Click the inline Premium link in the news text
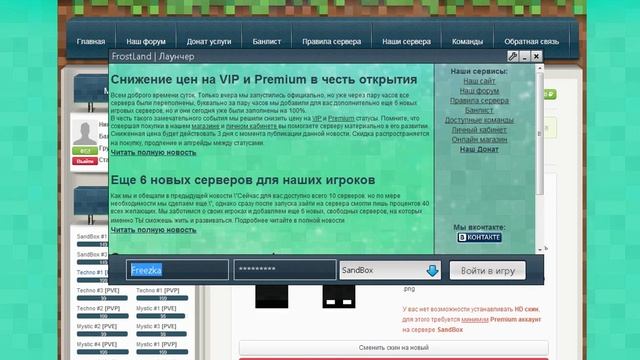Screen dimensions: 640x360 (x=341, y=118)
